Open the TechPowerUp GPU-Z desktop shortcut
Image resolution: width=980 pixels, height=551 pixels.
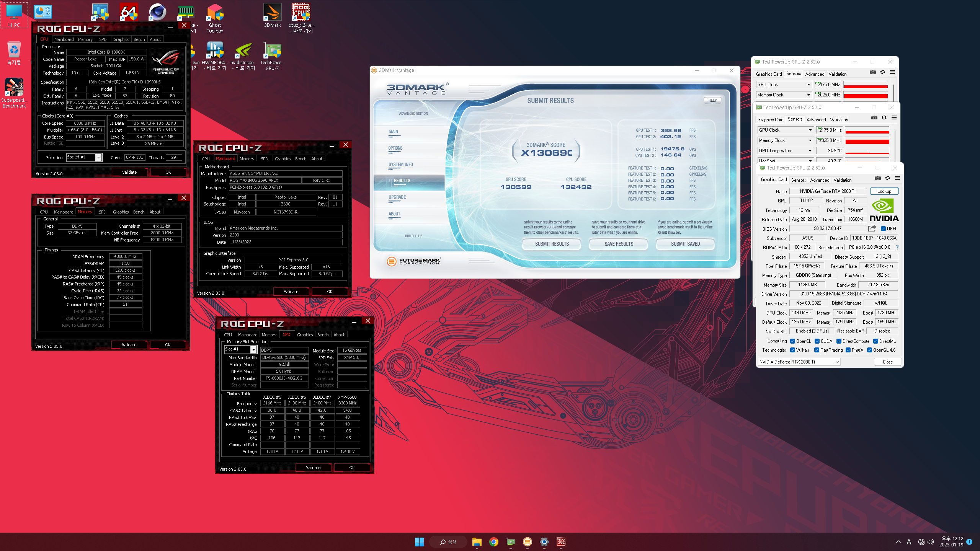pos(272,56)
